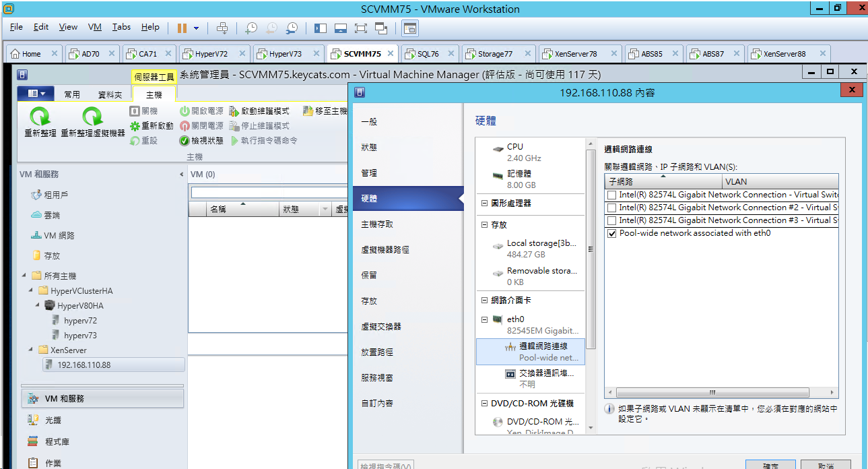Image resolution: width=868 pixels, height=469 pixels.
Task: Select host hyperv72 in the tree
Action: point(80,320)
